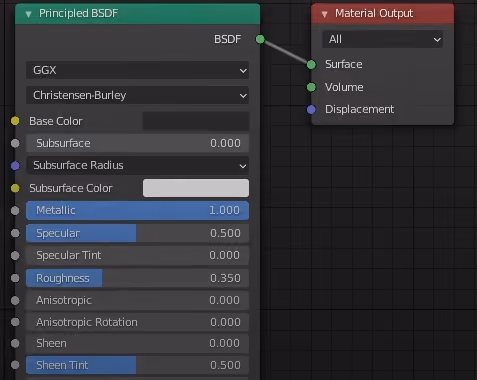Click the Specular input socket
477x380 pixels.
click(x=15, y=233)
